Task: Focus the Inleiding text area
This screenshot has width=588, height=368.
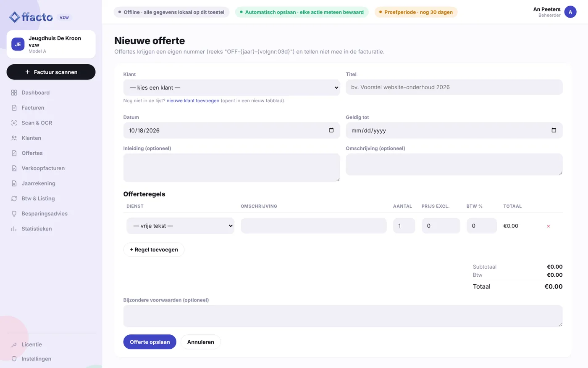Action: point(231,167)
